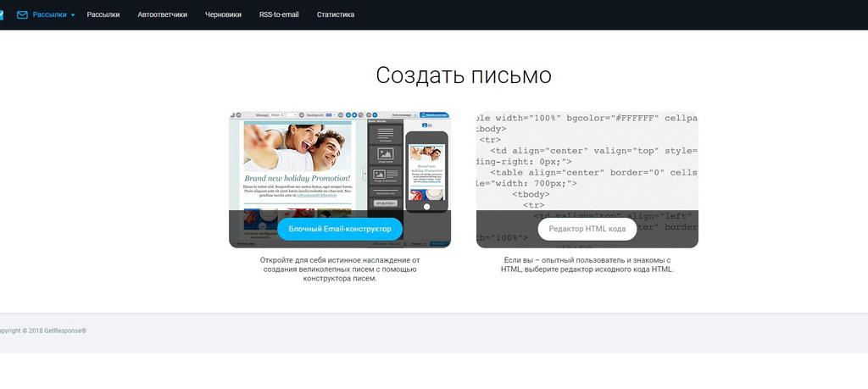Viewport: 868px width, 389px height.
Task: Open the blue Рассылки menu label
Action: (49, 15)
